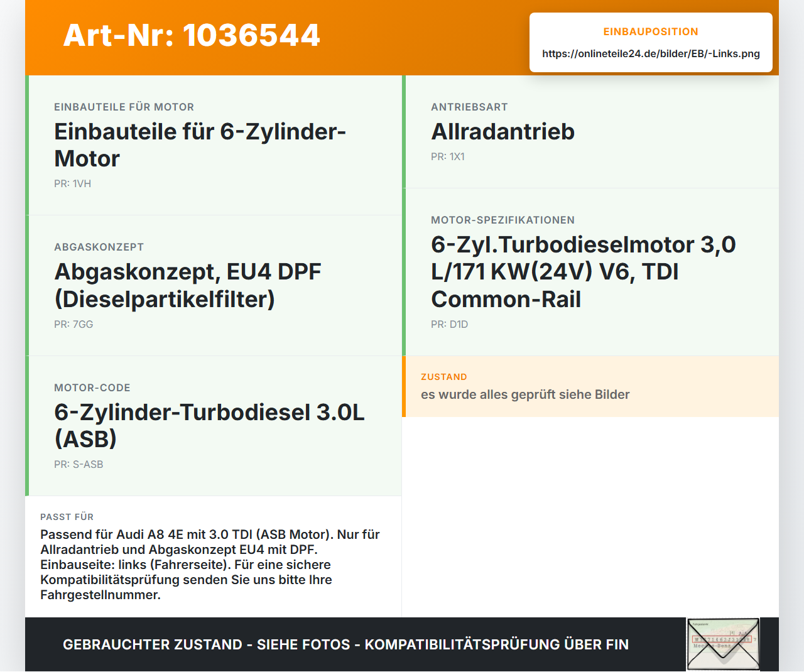Click the ABGASKONZEPT label

pyautogui.click(x=99, y=247)
